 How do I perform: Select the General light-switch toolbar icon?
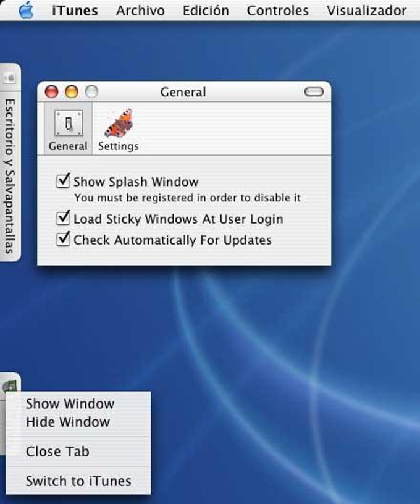68,129
